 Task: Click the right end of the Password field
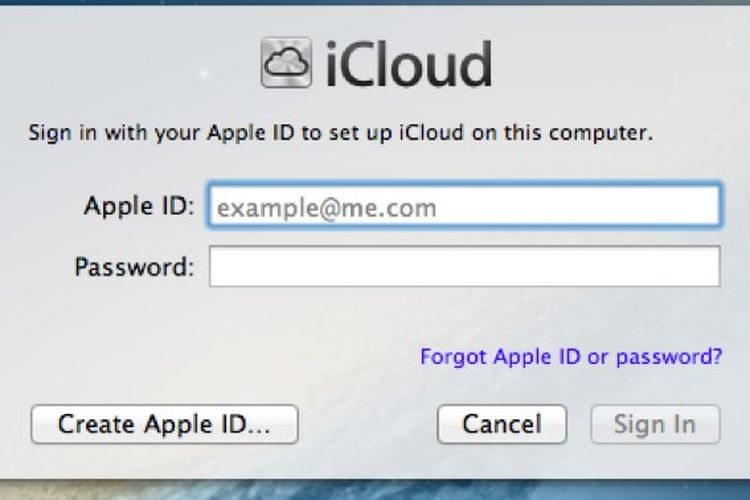pyautogui.click(x=703, y=267)
